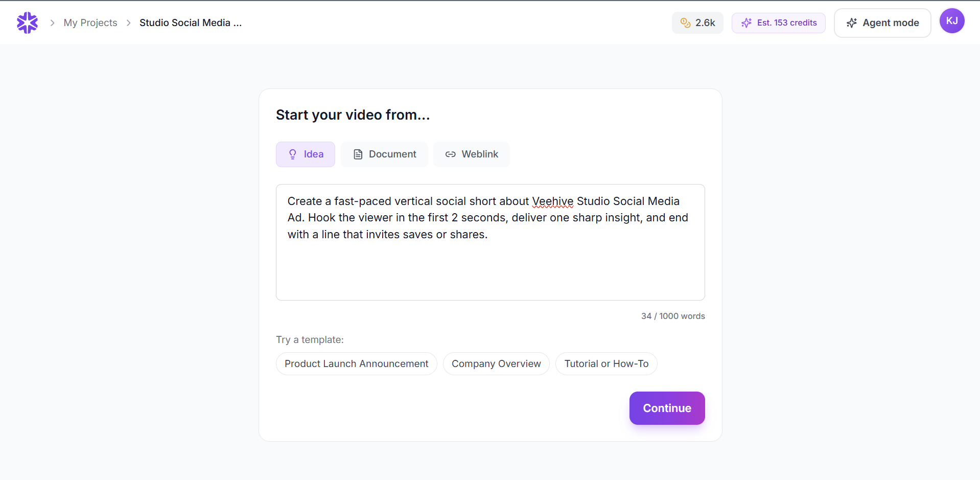980x480 pixels.
Task: Switch to the Document tab
Action: (x=384, y=154)
